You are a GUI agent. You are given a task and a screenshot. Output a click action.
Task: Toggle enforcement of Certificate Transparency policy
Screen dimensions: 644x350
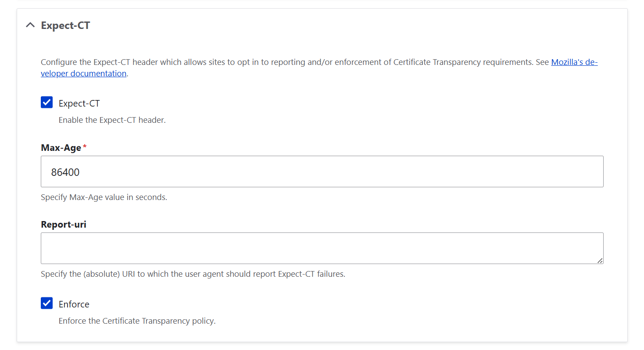(47, 303)
